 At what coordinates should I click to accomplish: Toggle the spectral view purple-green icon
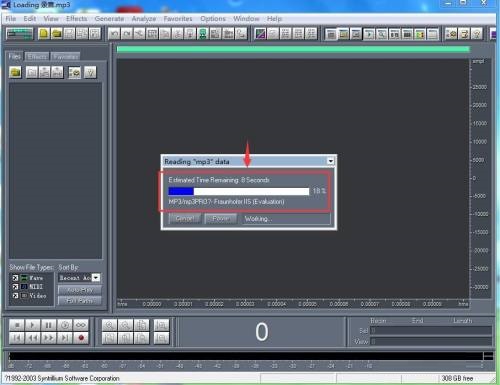pos(260,34)
